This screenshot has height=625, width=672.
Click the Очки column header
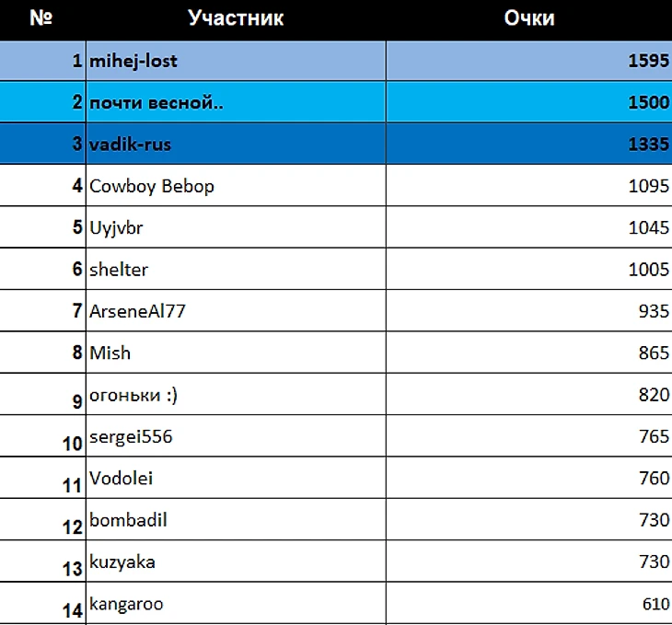pos(528,18)
